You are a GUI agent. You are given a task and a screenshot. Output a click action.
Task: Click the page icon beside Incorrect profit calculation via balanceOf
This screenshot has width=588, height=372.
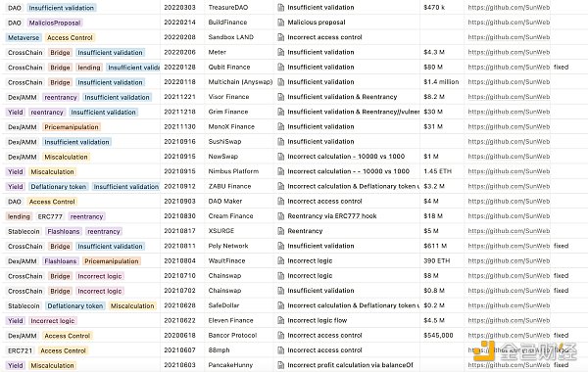[280, 365]
